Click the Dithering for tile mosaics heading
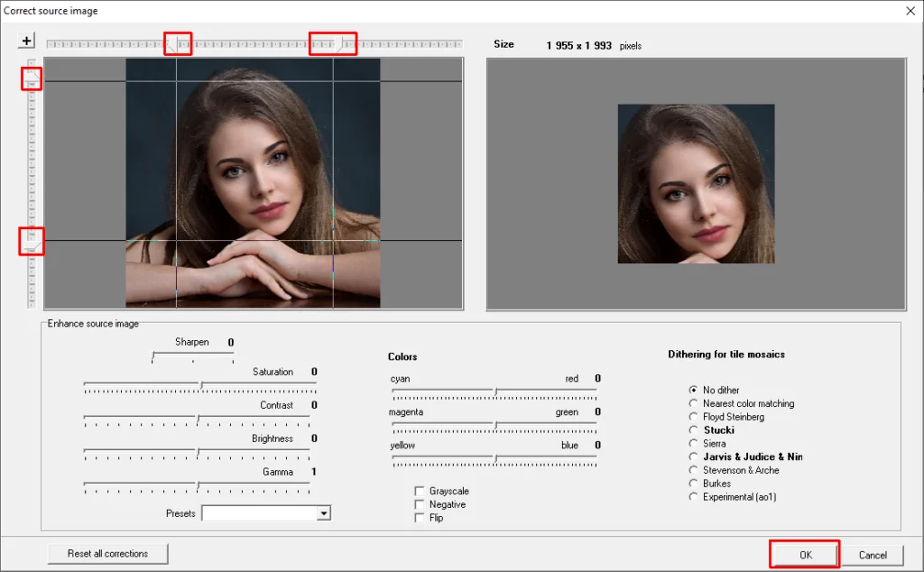The height and width of the screenshot is (572, 924). (726, 354)
